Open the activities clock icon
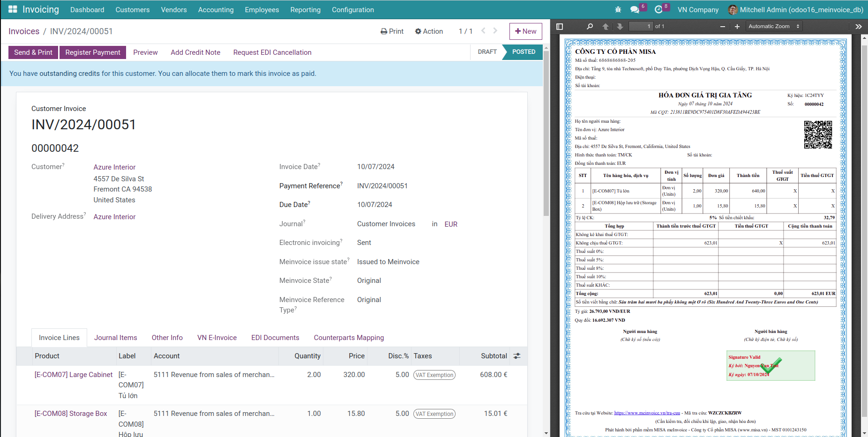Screen dimensions: 868x437 click(x=658, y=8)
